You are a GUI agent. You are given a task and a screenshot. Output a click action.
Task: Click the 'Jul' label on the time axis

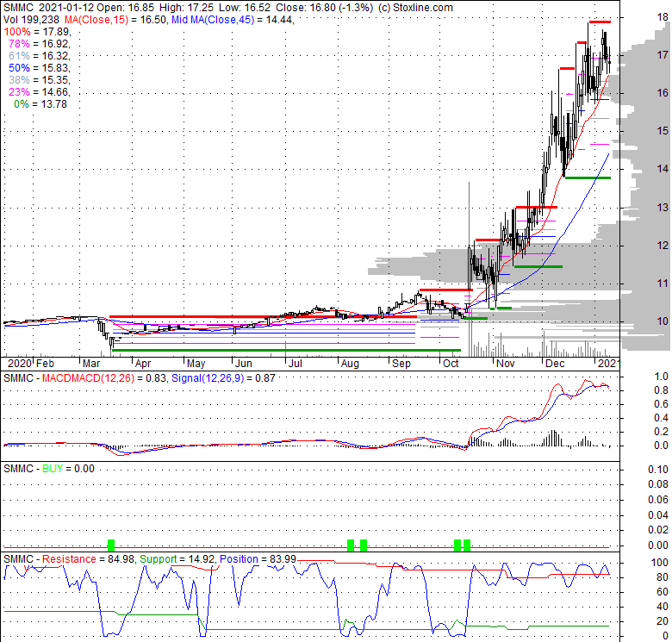pyautogui.click(x=296, y=364)
